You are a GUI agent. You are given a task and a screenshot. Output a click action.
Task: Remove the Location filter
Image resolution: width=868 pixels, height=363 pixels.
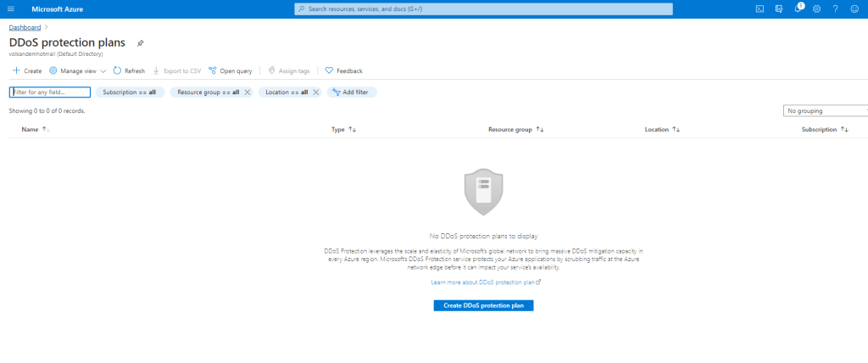coord(316,92)
